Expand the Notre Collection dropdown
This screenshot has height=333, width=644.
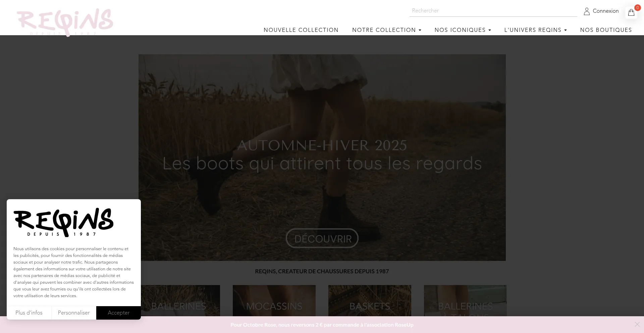[x=386, y=30]
